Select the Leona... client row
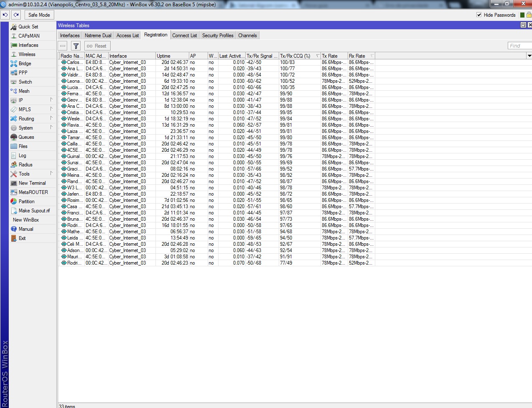This screenshot has height=408, width=532. (217, 81)
